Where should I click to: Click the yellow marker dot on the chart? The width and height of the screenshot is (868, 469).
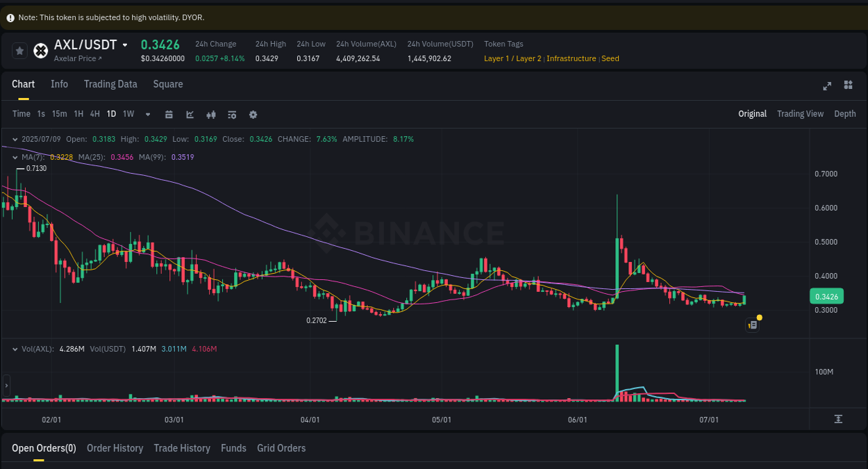click(760, 317)
